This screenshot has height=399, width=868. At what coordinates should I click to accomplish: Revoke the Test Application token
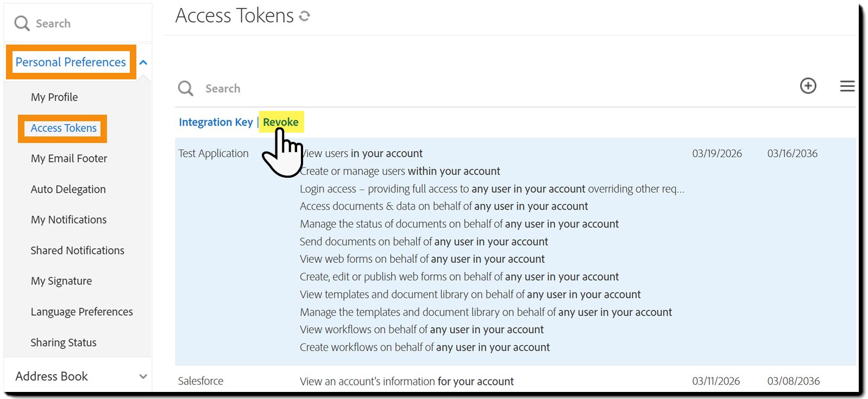tap(281, 122)
